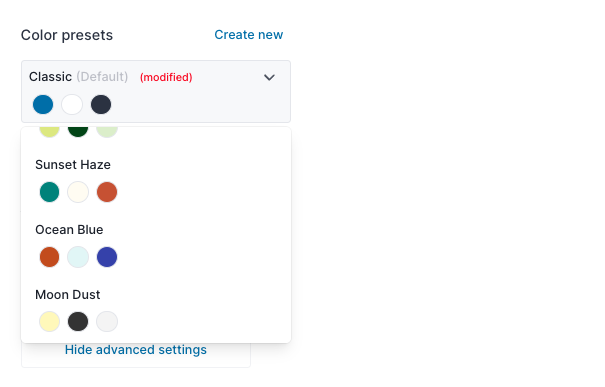This screenshot has height=387, width=605.
Task: Collapse the Classic preset dropdown chevron
Action: point(269,77)
